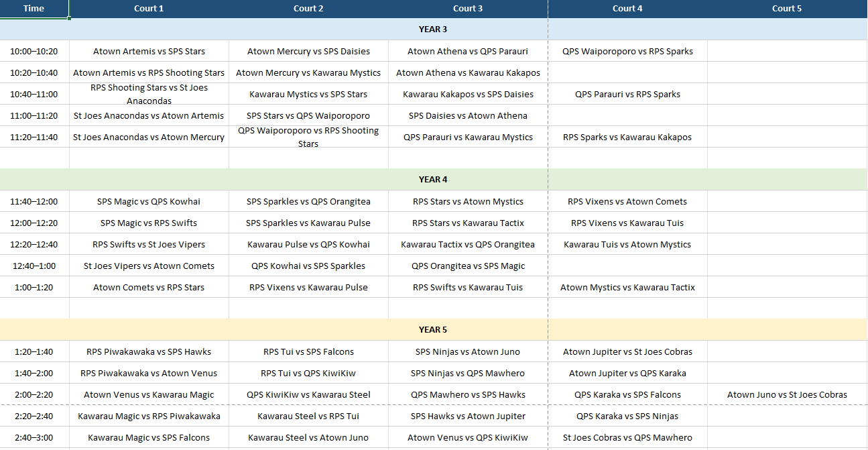
Task: Click the YEAR 5 section banner
Action: point(433,330)
